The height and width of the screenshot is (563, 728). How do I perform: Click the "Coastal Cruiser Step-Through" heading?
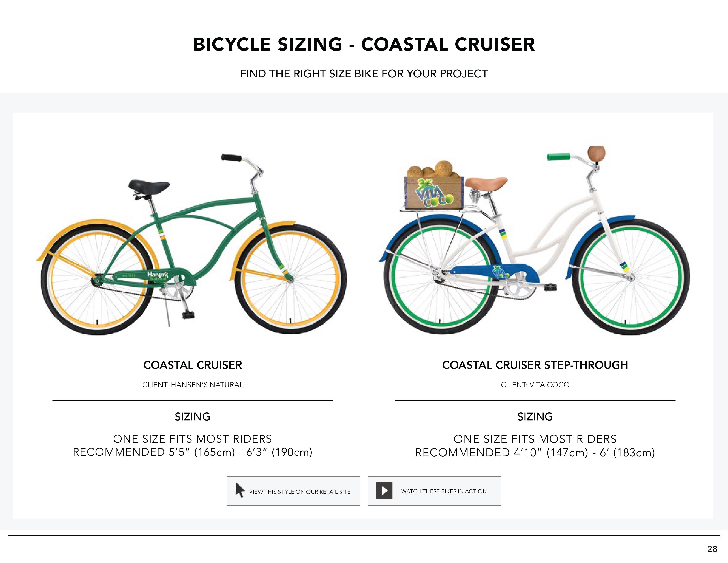(535, 365)
